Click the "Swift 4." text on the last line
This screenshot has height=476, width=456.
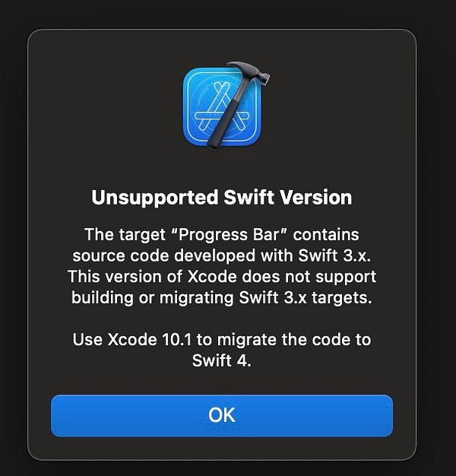coord(222,360)
